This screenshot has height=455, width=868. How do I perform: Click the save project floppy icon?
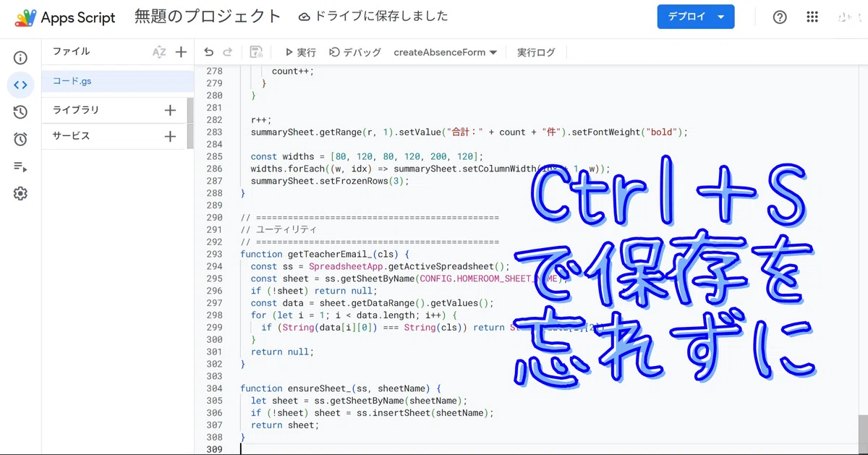255,52
